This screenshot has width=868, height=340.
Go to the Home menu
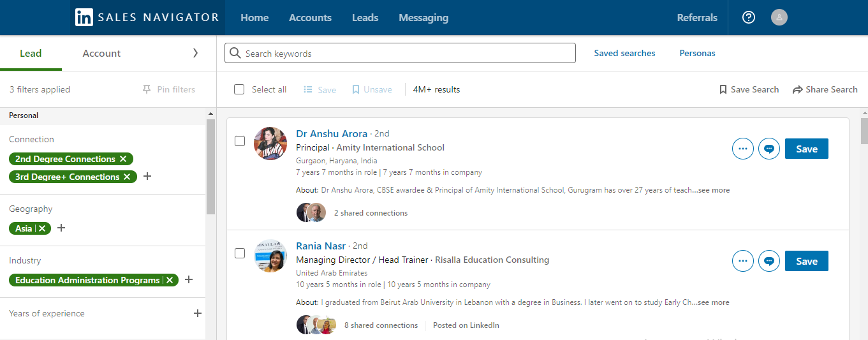pos(254,18)
